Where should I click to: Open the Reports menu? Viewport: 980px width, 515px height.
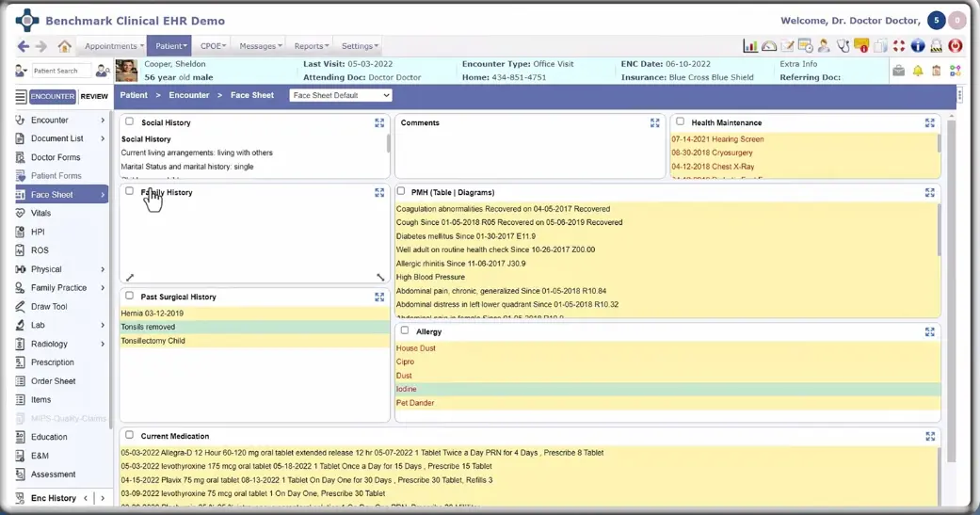312,45
